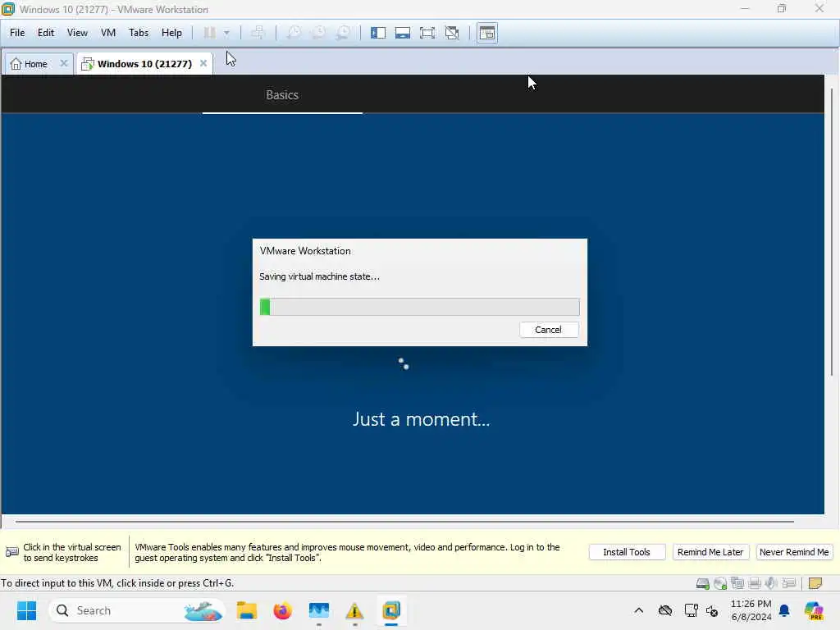The width and height of the screenshot is (840, 630).
Task: Close the Home tab
Action: pyautogui.click(x=64, y=63)
